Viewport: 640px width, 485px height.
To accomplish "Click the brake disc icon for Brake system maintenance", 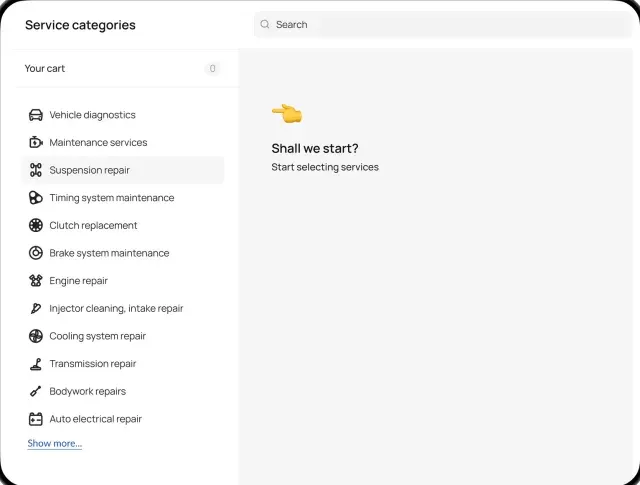I will (x=36, y=253).
